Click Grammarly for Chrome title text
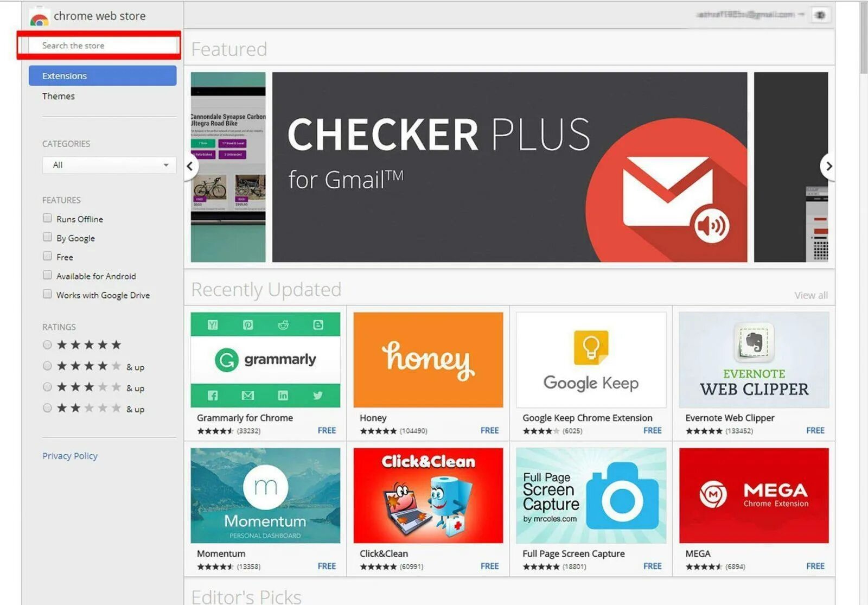 245,418
